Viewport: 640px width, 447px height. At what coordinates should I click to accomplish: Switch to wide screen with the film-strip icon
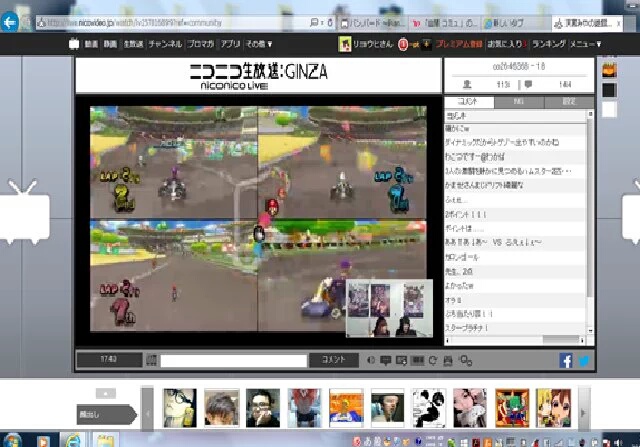point(417,360)
